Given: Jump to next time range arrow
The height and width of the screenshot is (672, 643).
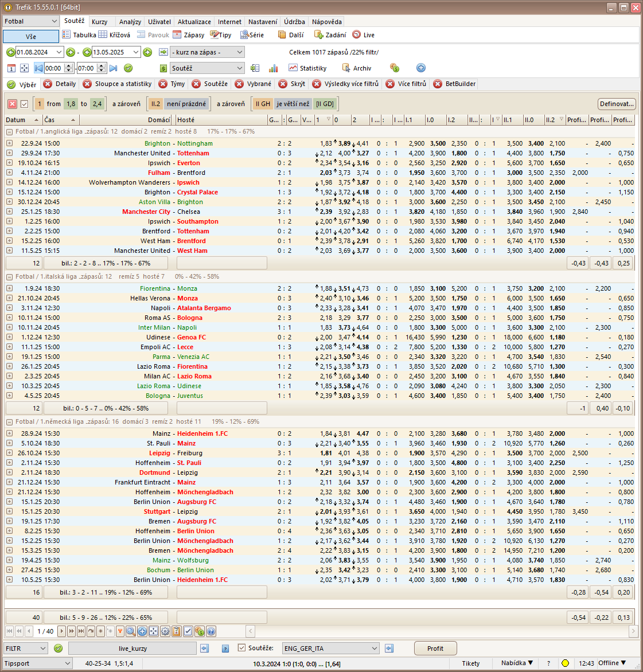Looking at the screenshot, I should tap(114, 68).
